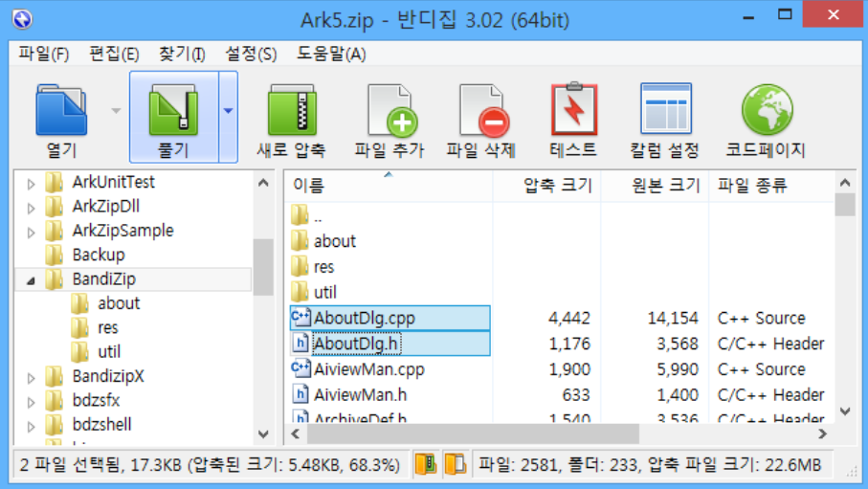Click the 파일 추가 (Add file) icon
868x489 pixels.
click(x=391, y=110)
